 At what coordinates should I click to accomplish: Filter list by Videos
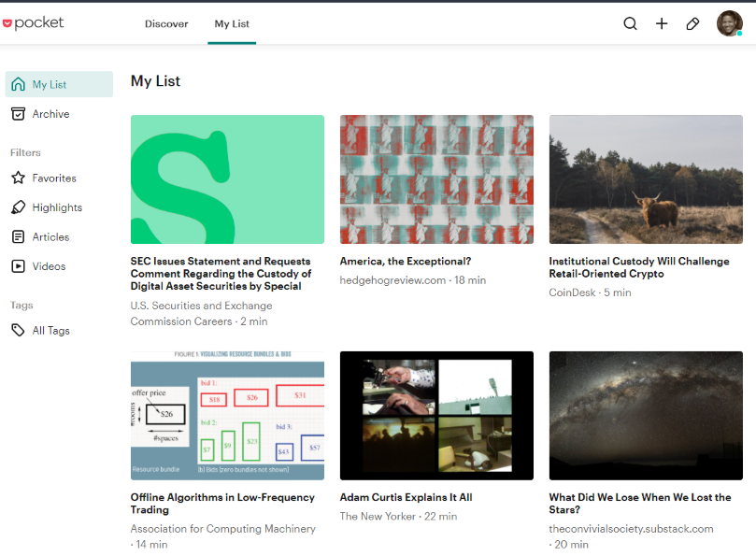(x=49, y=266)
